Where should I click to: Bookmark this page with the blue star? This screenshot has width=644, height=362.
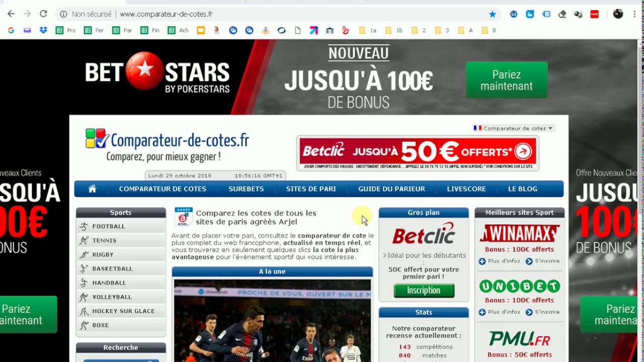point(493,14)
